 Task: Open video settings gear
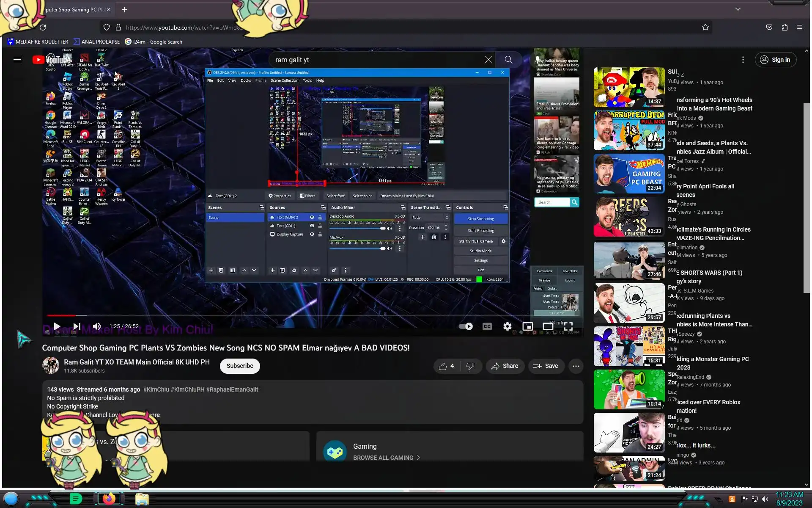click(507, 326)
